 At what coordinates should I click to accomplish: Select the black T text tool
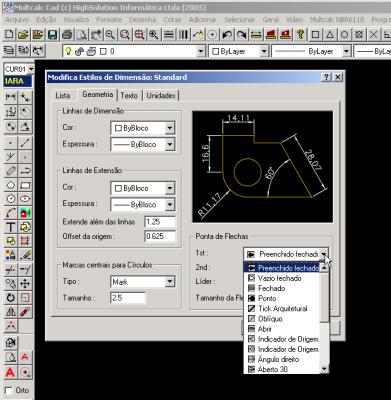11,227
